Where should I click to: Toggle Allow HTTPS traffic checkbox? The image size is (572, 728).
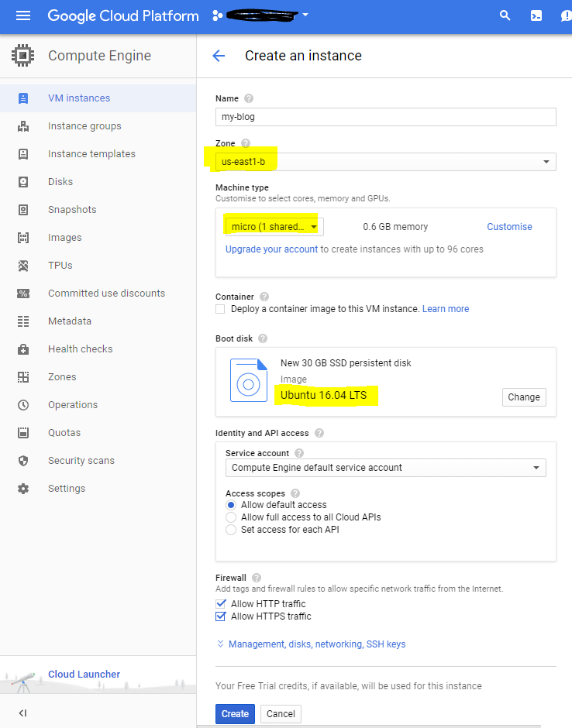tap(221, 616)
